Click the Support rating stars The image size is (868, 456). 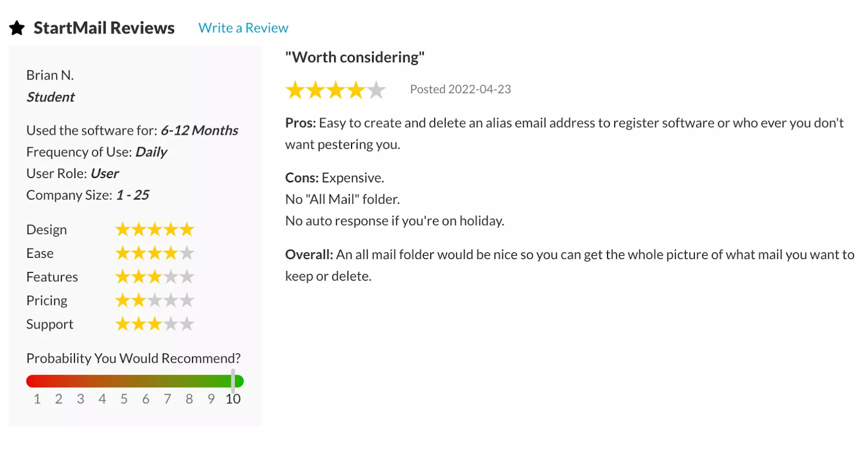[x=155, y=324]
